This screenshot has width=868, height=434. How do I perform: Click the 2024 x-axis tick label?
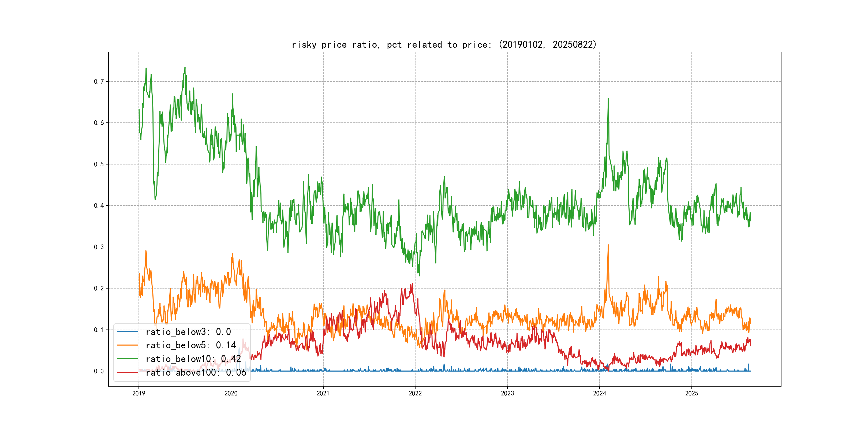point(600,393)
